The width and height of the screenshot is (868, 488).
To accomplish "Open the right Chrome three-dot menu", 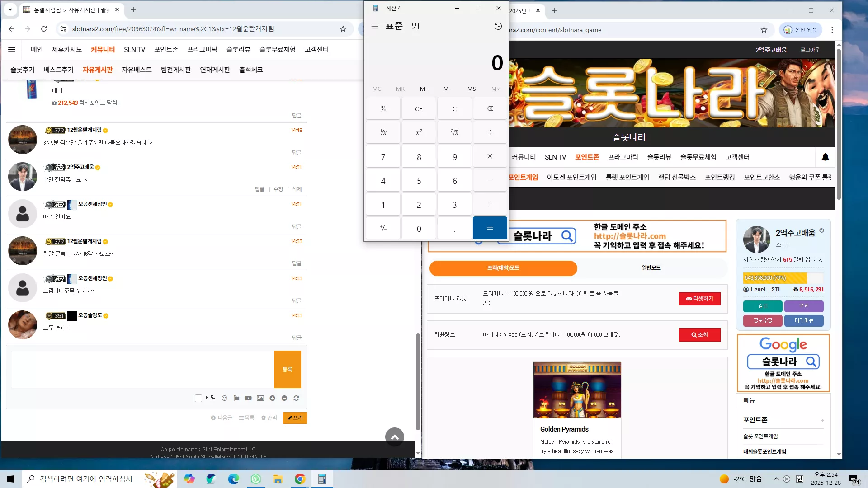I will 832,30.
